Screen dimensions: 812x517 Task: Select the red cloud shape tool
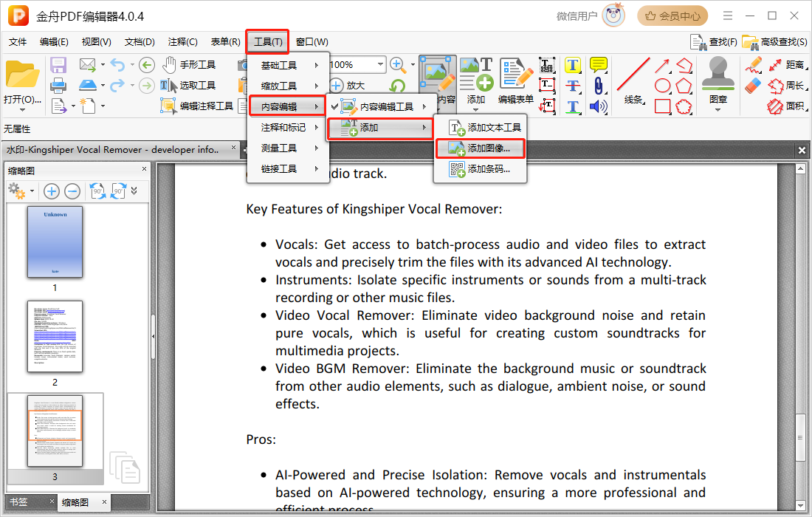684,106
